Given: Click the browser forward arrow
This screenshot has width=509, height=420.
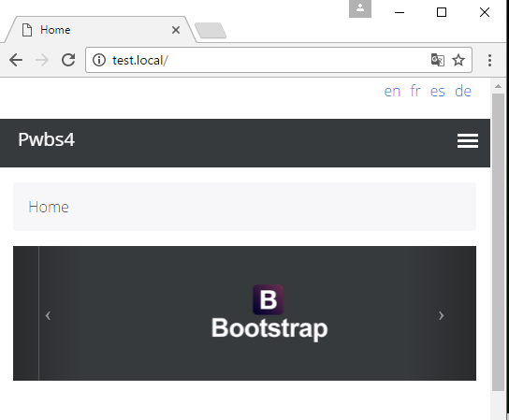Looking at the screenshot, I should (x=42, y=60).
